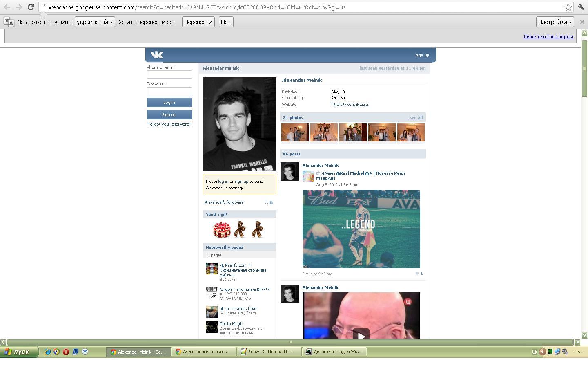Open the Opera icon in quick launch
This screenshot has height=368, width=588.
66,352
